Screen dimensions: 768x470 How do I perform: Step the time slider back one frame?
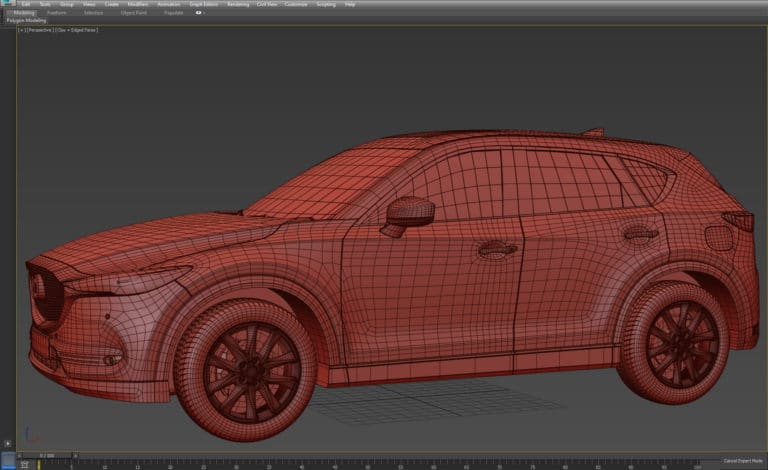pyautogui.click(x=20, y=455)
